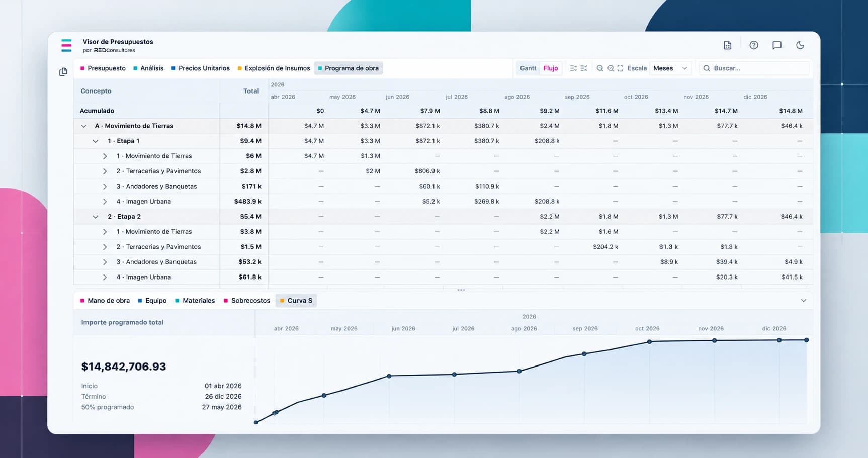The image size is (868, 458).
Task: Show the Materiales chart tab
Action: pyautogui.click(x=195, y=301)
